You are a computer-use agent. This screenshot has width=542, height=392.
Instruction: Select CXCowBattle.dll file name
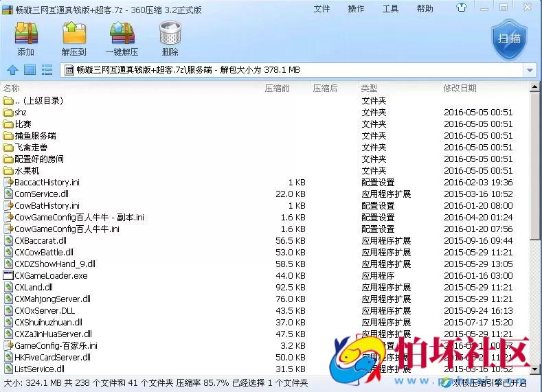click(x=44, y=253)
